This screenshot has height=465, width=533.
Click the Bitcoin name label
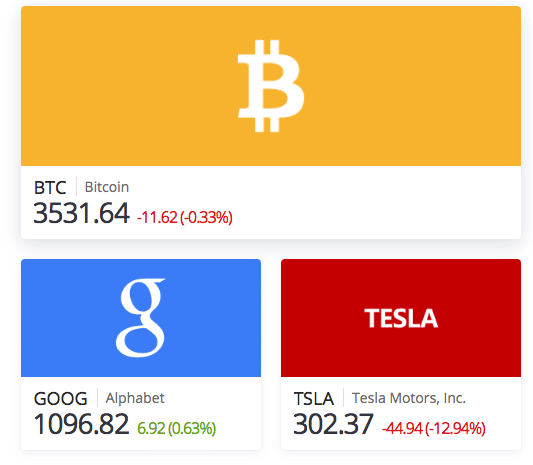[107, 187]
